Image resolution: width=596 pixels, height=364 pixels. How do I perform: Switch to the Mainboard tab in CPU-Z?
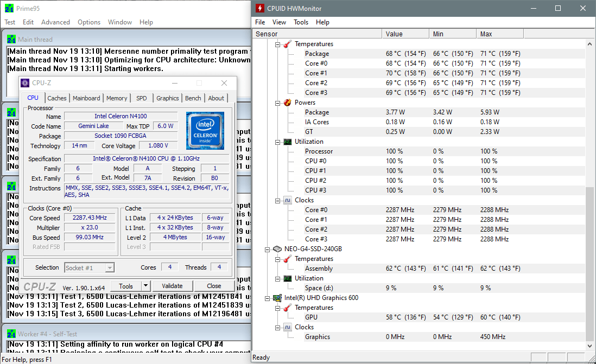point(86,98)
